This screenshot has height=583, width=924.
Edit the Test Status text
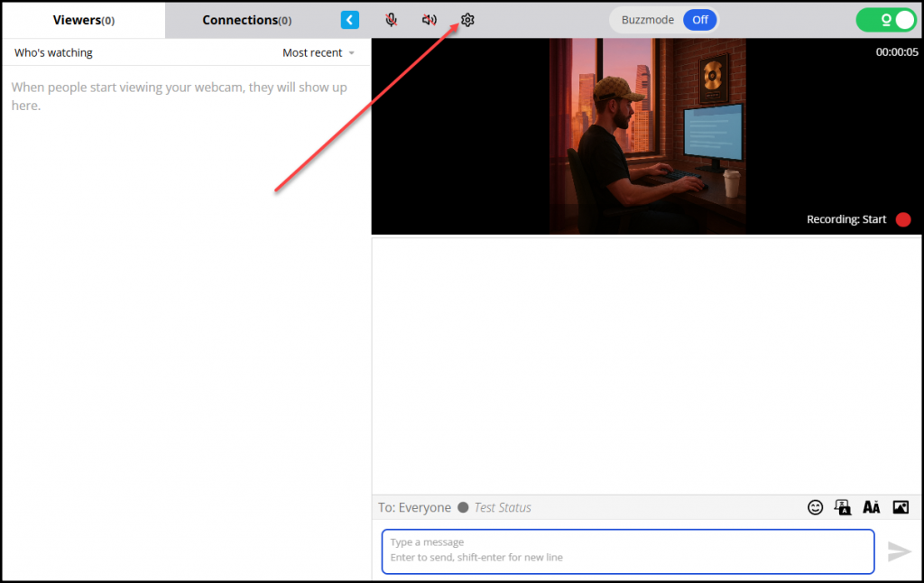503,507
